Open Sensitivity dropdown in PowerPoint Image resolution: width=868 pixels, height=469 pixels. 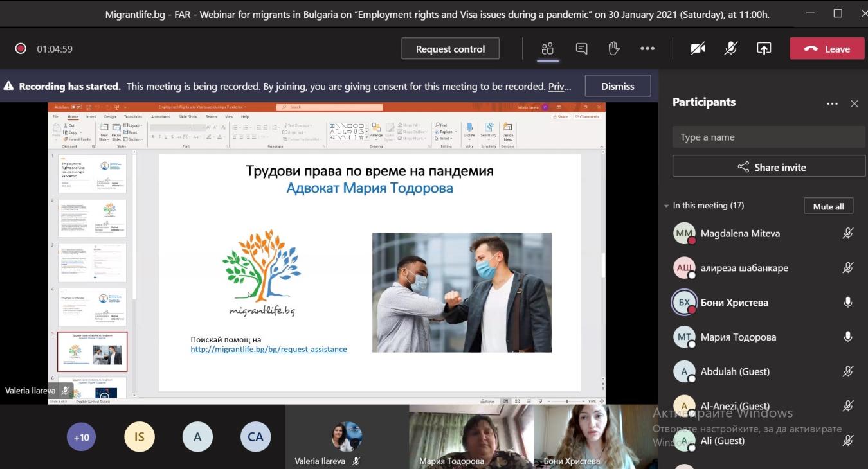tap(489, 132)
